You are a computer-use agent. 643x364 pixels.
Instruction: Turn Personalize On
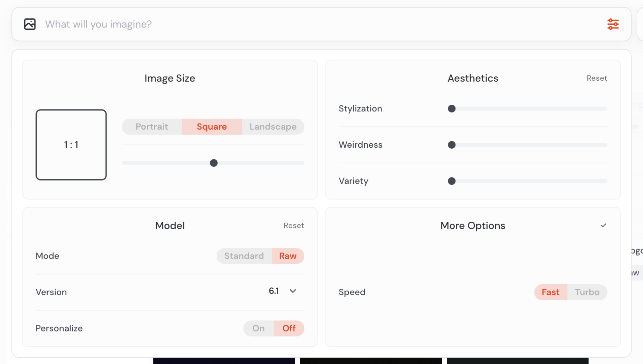point(258,328)
